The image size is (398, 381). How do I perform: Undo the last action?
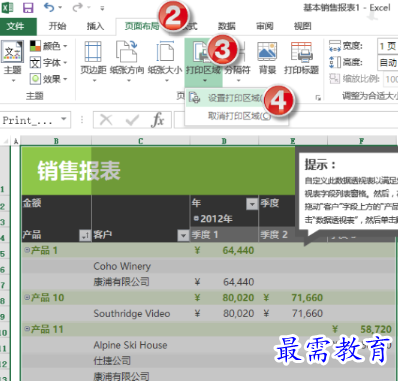click(49, 7)
